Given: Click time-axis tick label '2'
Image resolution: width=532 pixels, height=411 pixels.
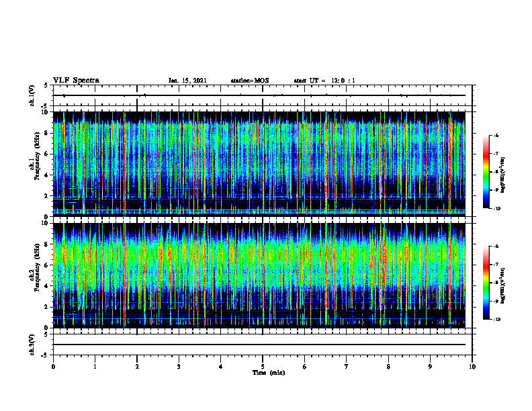Looking at the screenshot, I should (137, 367).
